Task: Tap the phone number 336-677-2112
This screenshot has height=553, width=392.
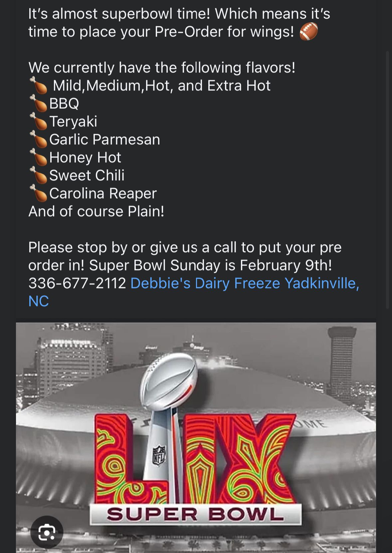Action: 77,283
